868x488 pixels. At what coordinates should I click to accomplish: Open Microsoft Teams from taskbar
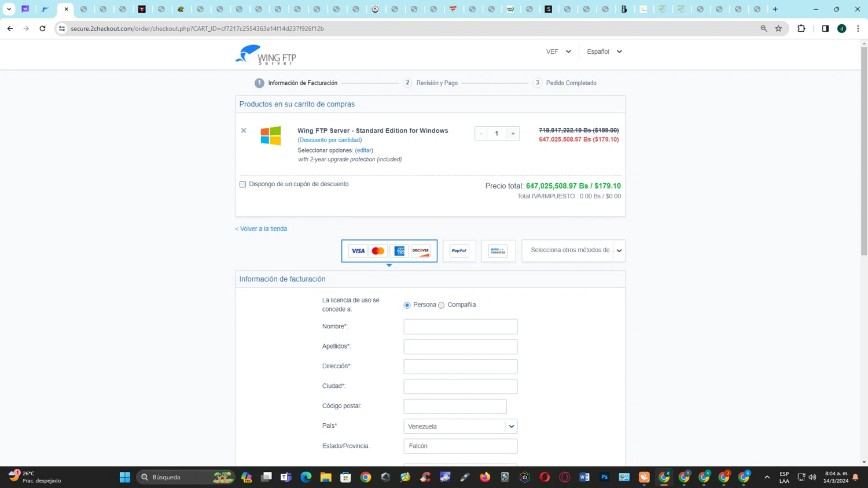(286, 477)
